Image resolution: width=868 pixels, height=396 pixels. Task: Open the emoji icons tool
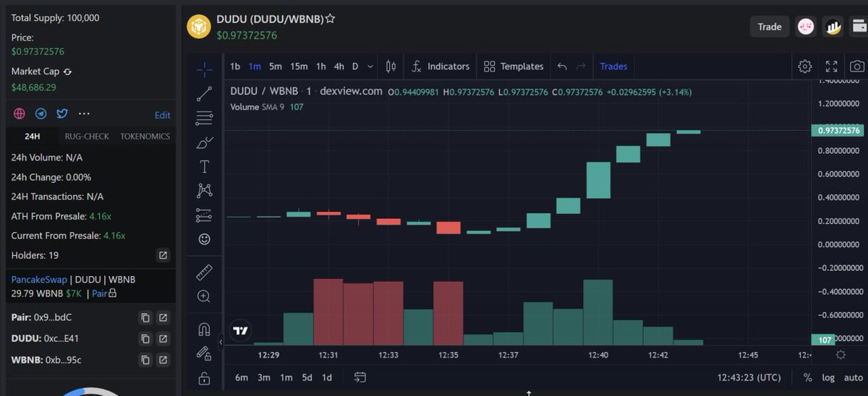click(205, 238)
